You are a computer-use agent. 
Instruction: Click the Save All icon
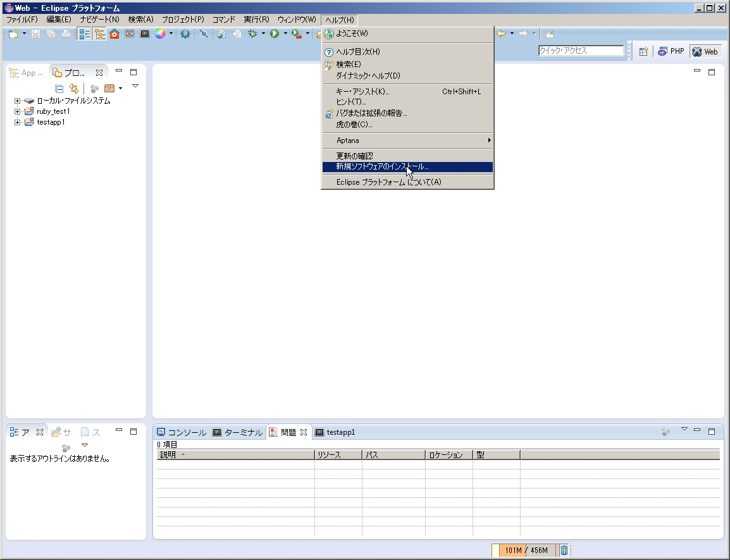(x=51, y=34)
